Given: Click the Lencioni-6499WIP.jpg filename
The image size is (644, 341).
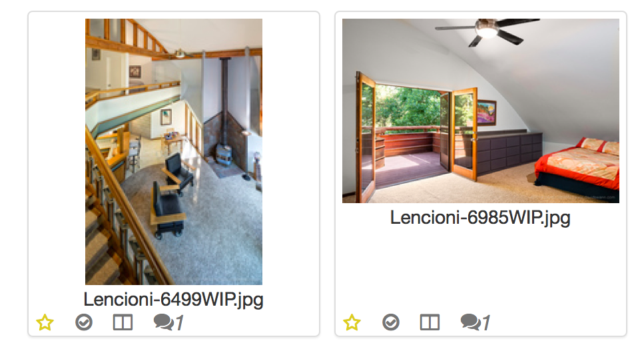Looking at the screenshot, I should pos(173,300).
